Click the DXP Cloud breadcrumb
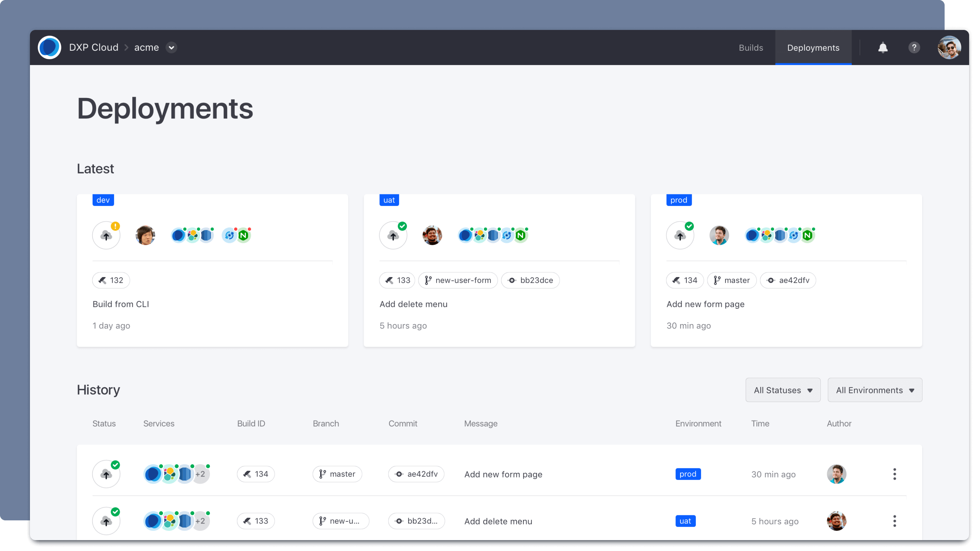The width and height of the screenshot is (980, 551). pos(94,48)
